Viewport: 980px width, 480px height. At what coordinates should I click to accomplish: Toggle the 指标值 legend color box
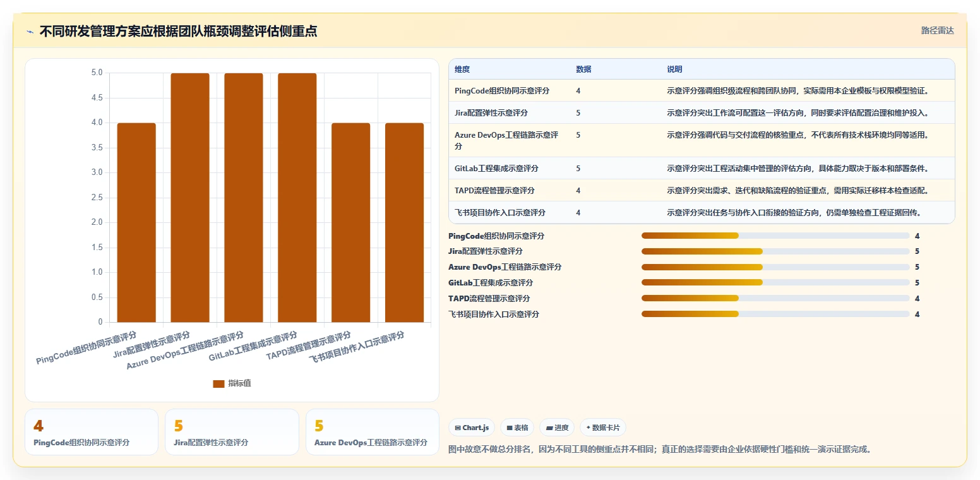218,383
